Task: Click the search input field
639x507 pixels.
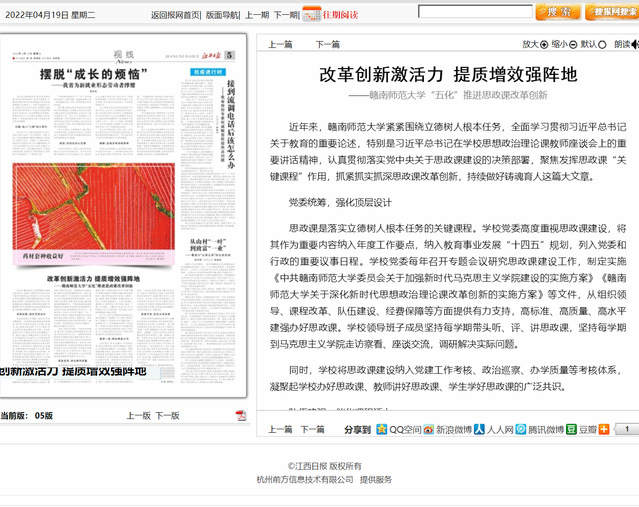Action: tap(475, 11)
